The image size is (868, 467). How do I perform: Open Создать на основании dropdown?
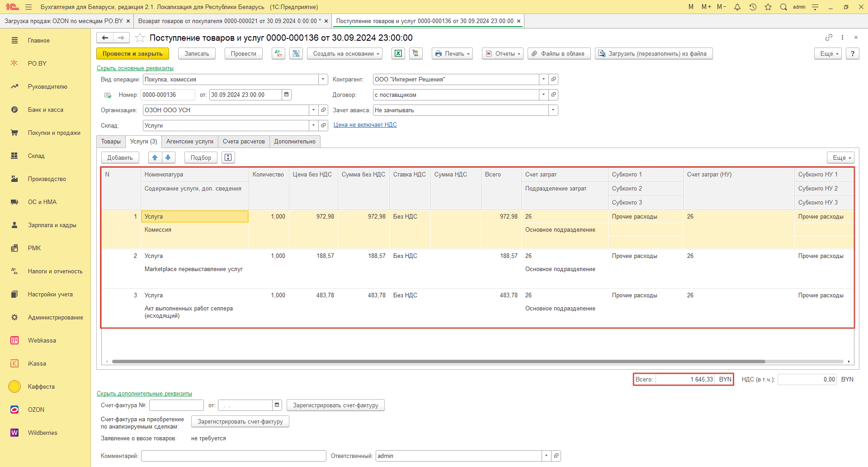345,53
